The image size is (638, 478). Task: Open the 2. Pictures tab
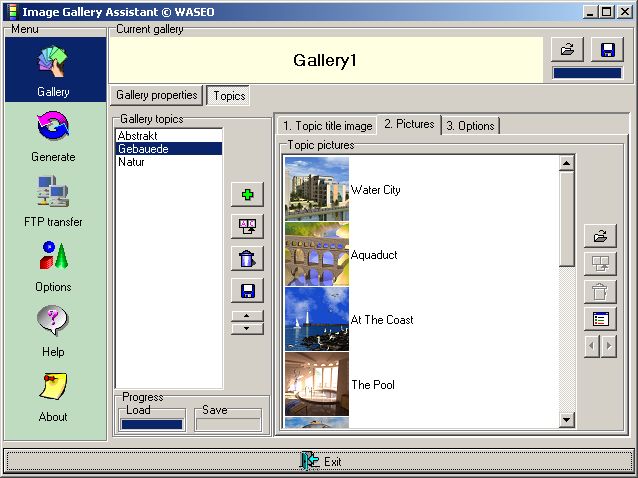click(409, 124)
